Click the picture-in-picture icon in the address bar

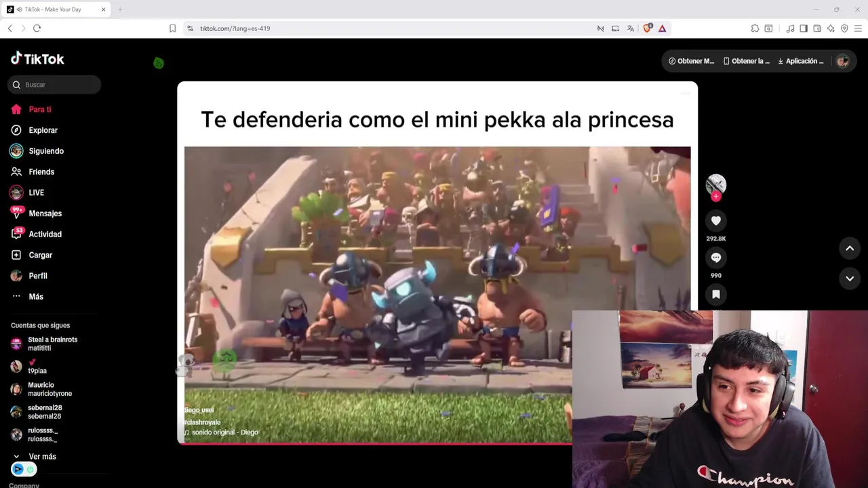615,28
